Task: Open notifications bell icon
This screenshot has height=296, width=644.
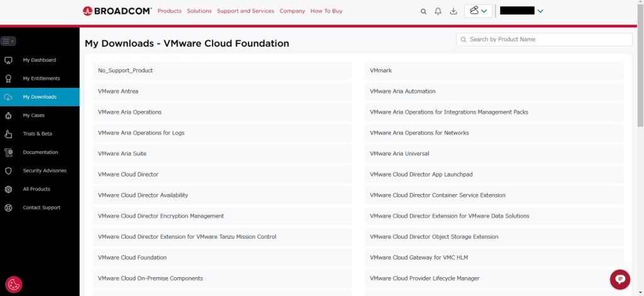Action: click(438, 11)
